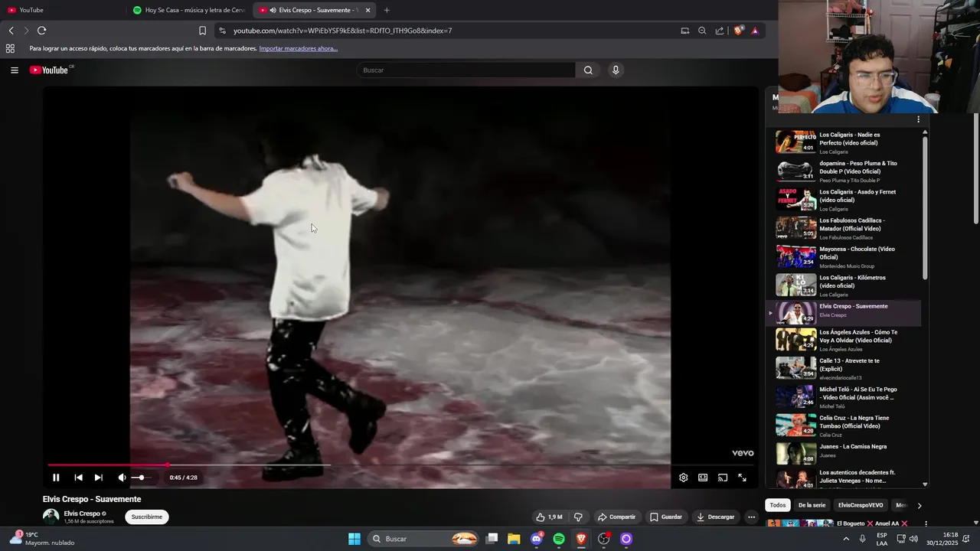The width and height of the screenshot is (980, 551).
Task: Start voice search with the microphone
Action: (616, 70)
